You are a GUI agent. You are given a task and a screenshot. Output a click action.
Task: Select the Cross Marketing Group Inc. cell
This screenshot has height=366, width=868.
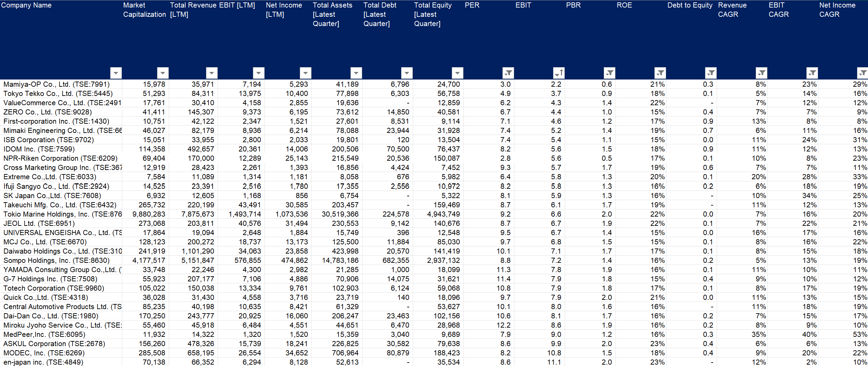pyautogui.click(x=61, y=168)
